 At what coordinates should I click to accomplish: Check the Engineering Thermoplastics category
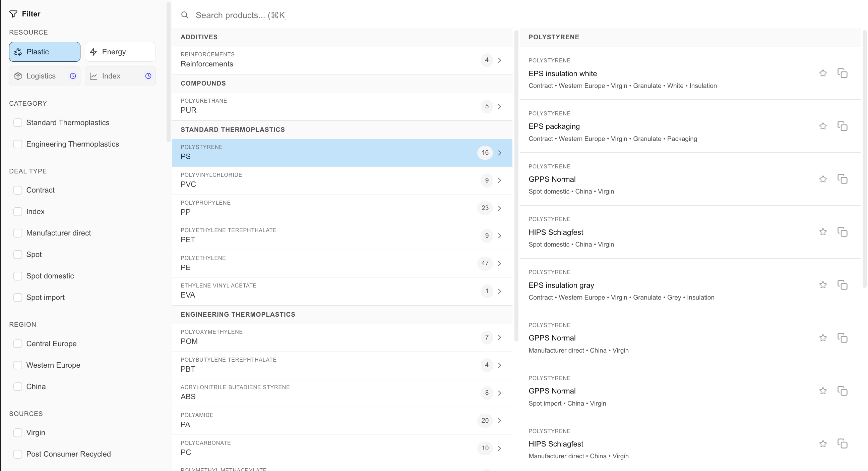[17, 144]
